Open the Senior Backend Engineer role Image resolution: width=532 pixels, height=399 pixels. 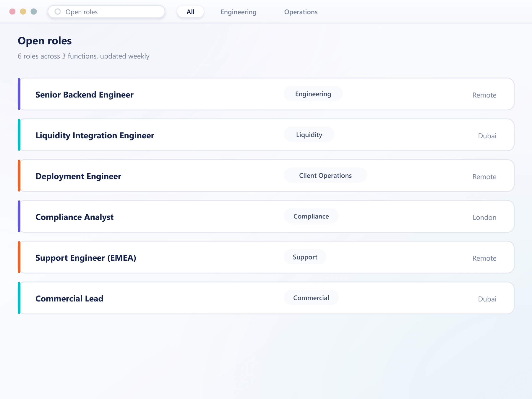pos(266,94)
